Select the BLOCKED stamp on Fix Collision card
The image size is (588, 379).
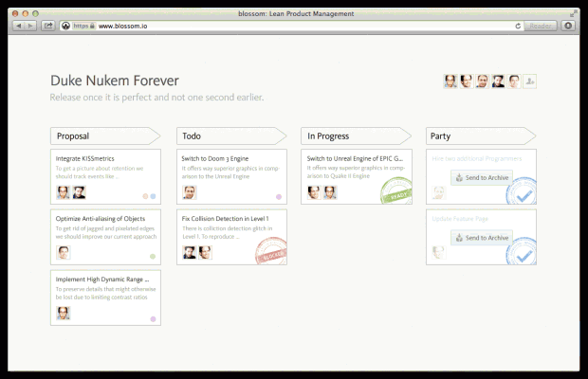pyautogui.click(x=271, y=251)
